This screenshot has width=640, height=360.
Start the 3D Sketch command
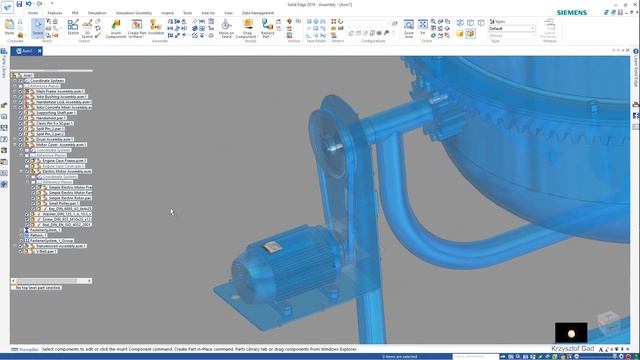coord(87,29)
